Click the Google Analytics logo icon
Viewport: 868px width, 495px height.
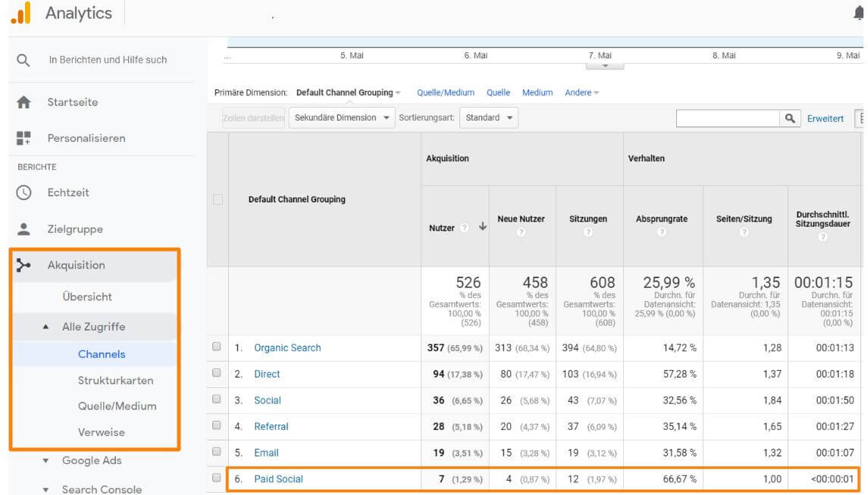point(20,14)
